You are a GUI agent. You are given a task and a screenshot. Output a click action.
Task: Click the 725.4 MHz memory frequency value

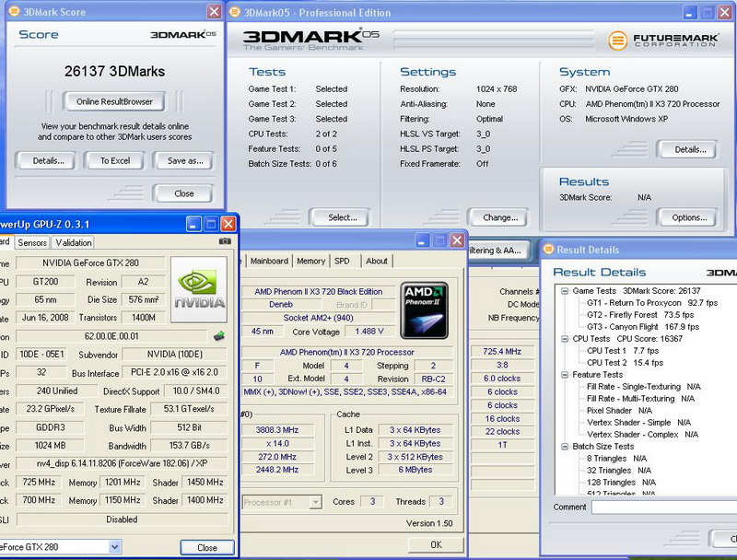tap(502, 352)
